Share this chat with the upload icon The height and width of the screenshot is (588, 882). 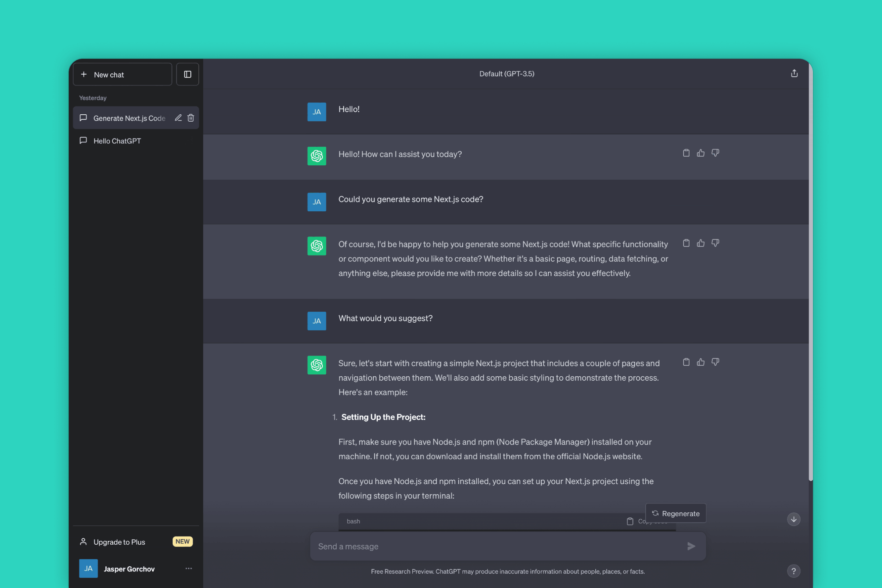click(x=794, y=73)
